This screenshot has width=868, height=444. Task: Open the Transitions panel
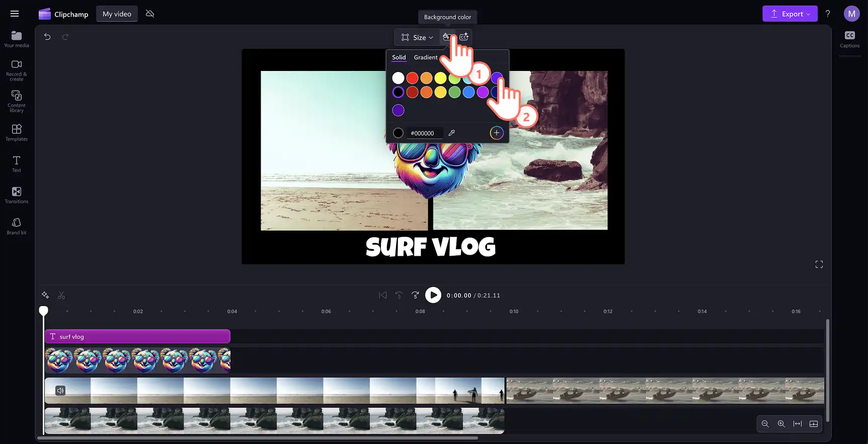pos(17,195)
